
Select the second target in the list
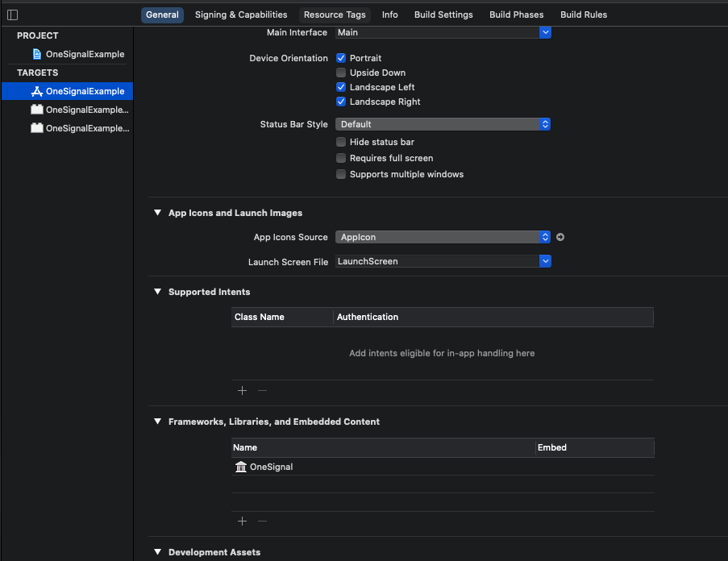click(x=68, y=110)
